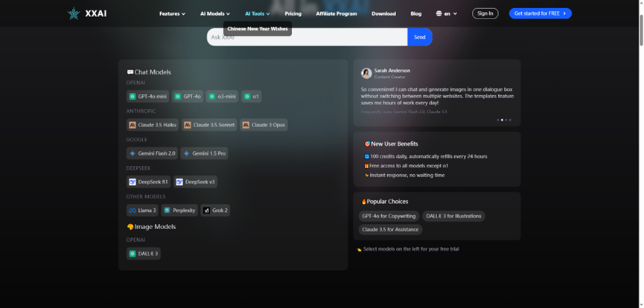Click the second testimonial carousel dot

coord(502,120)
